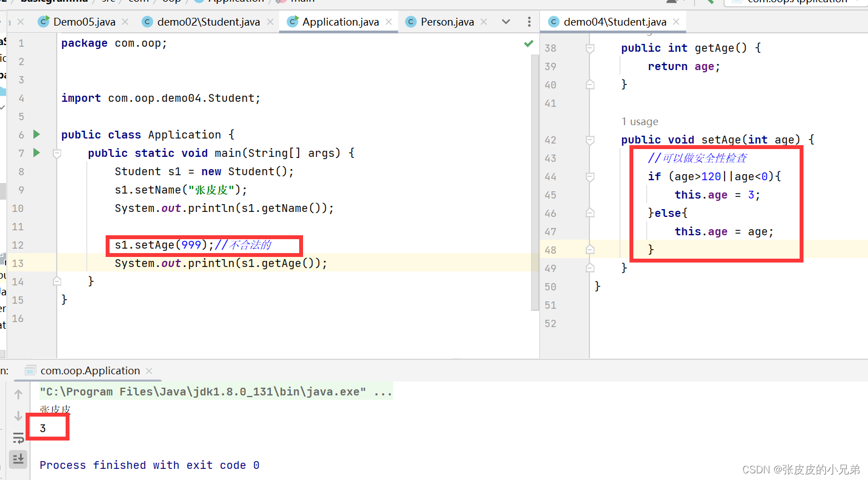Close the Demo05.java tab

tap(125, 22)
